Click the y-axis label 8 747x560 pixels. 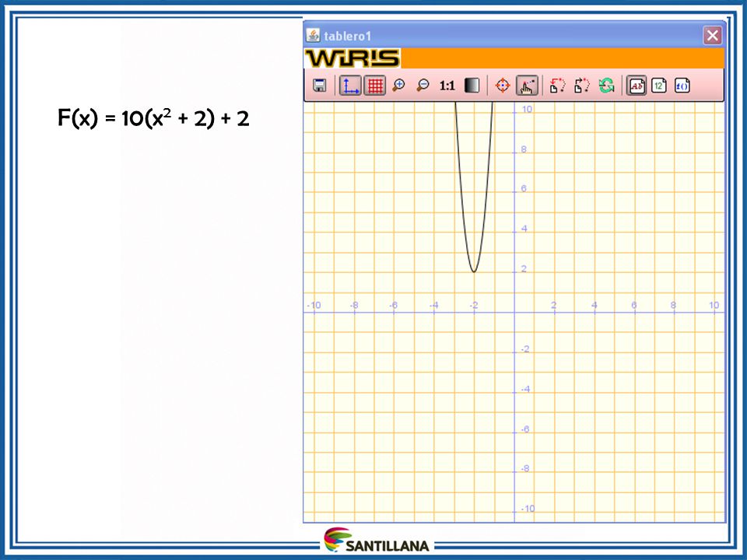point(524,149)
